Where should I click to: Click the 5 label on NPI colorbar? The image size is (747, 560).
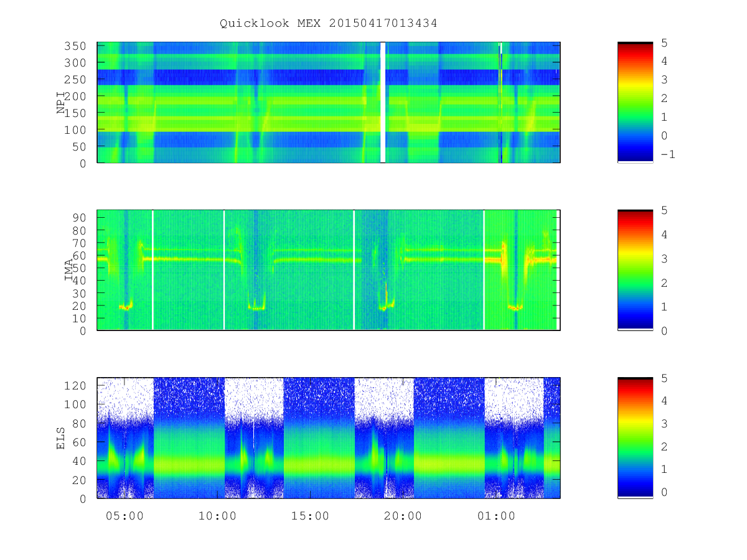[664, 42]
